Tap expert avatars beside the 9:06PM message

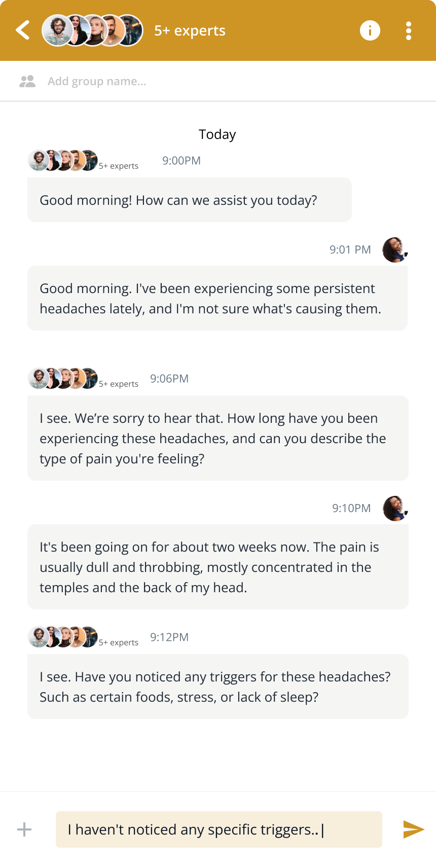(63, 379)
